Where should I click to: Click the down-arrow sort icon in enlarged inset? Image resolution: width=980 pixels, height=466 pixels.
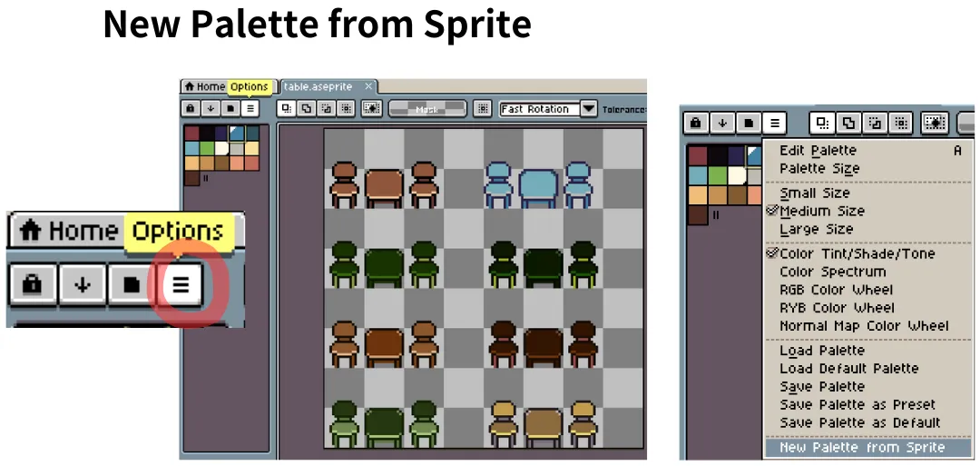pyautogui.click(x=82, y=285)
